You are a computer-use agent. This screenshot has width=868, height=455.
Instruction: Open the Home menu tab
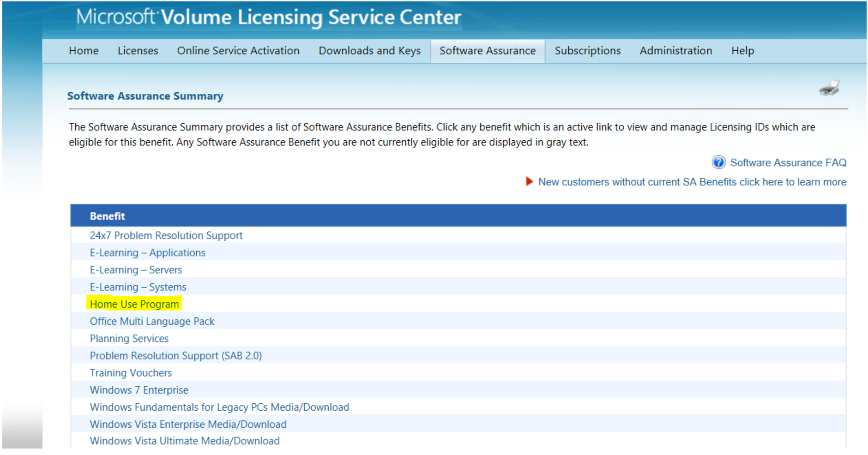[84, 51]
